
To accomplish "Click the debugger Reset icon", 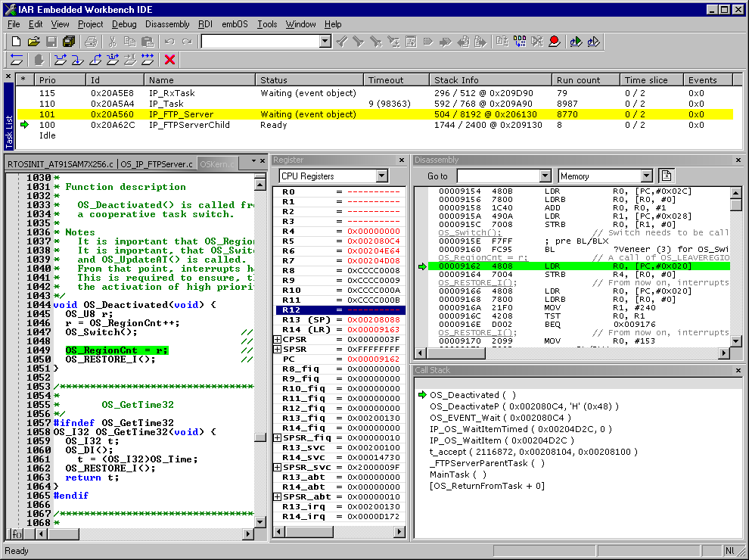I will coord(17,60).
